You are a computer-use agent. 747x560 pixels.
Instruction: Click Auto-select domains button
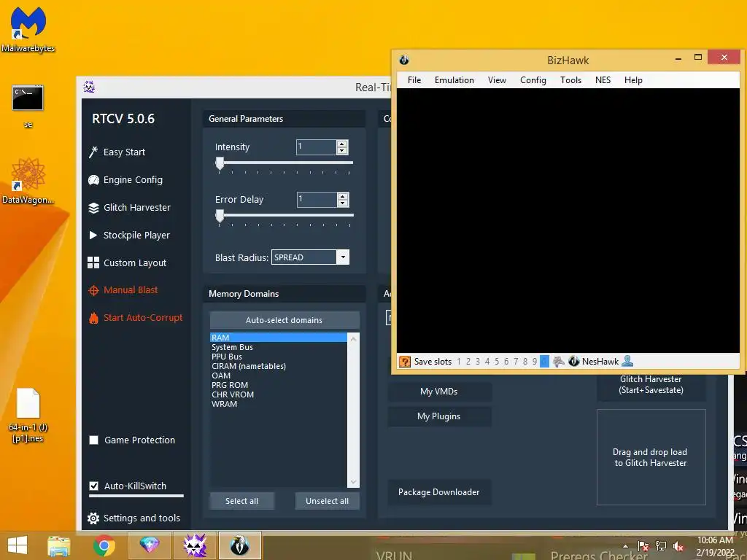coord(285,320)
